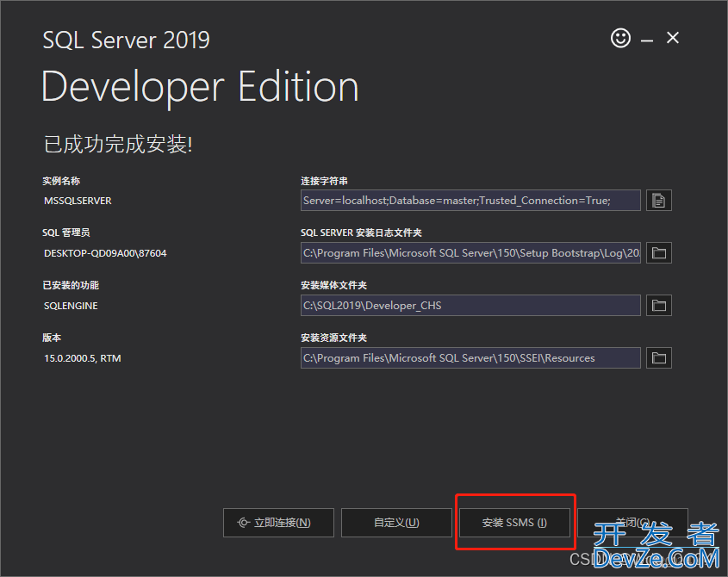Click the Setup Bootstrap log path field
The width and height of the screenshot is (728, 577).
pyautogui.click(x=470, y=253)
